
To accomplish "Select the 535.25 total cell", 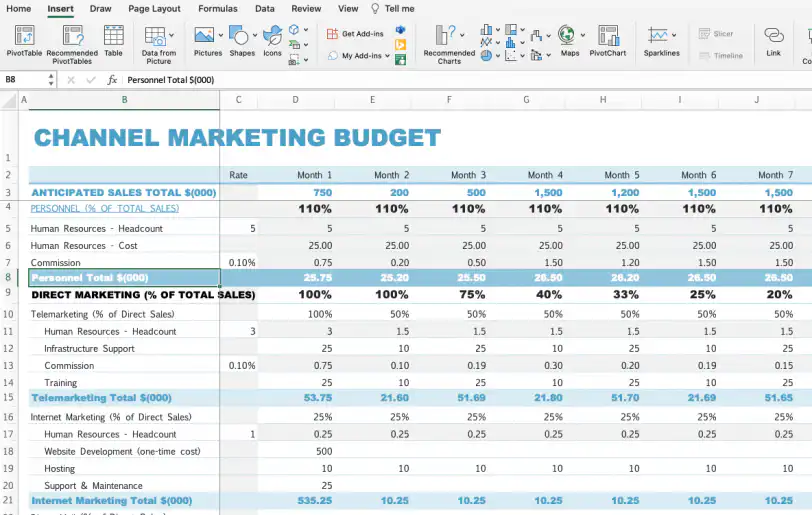I will pyautogui.click(x=296, y=500).
